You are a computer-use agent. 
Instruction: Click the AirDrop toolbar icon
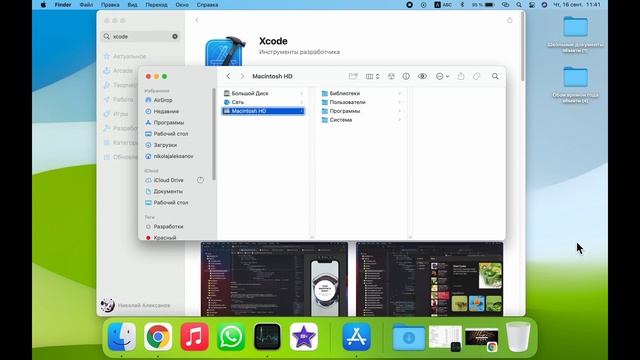click(391, 76)
